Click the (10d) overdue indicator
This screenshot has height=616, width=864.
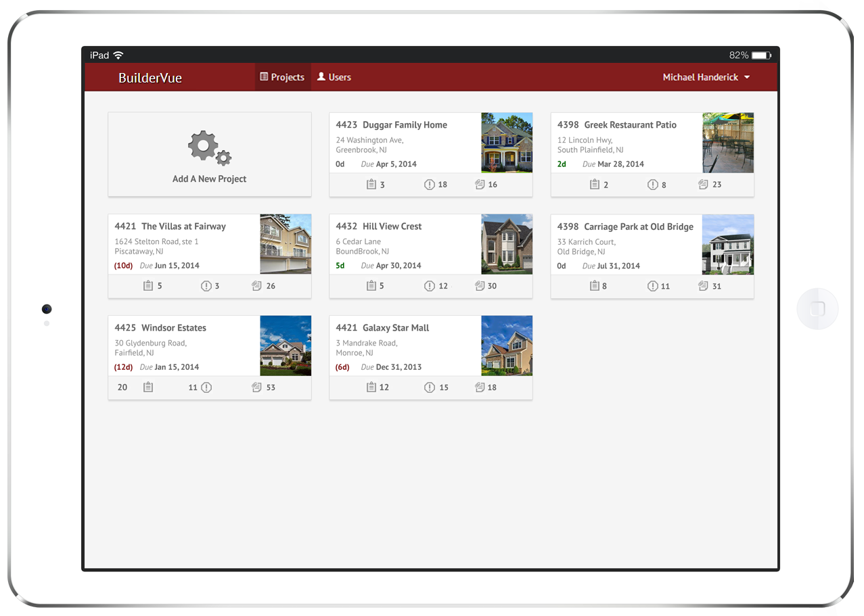[x=124, y=265]
